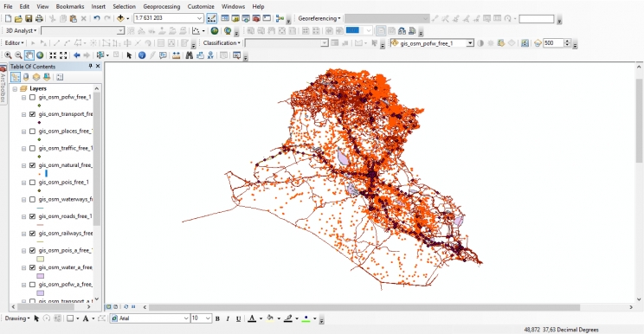Image resolution: width=644 pixels, height=334 pixels.
Task: Enable the gis_osm_pofw_free_1 layer checkbox
Action: 32,97
